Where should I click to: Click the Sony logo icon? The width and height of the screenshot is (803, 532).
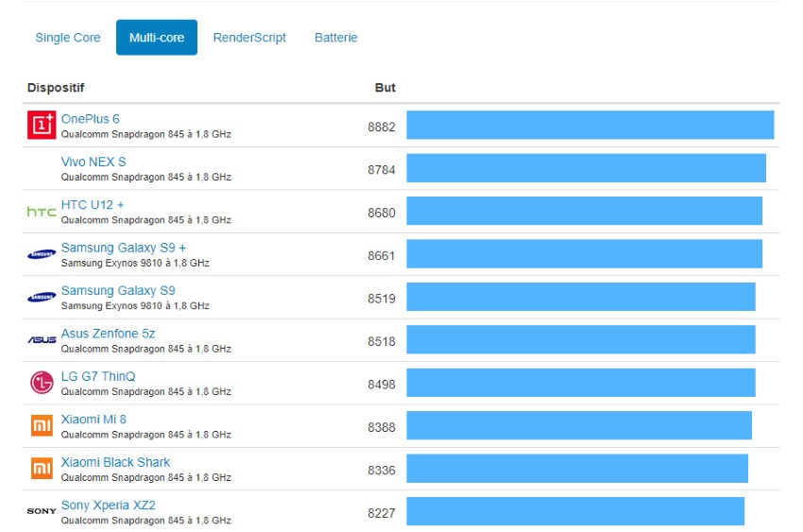42,511
